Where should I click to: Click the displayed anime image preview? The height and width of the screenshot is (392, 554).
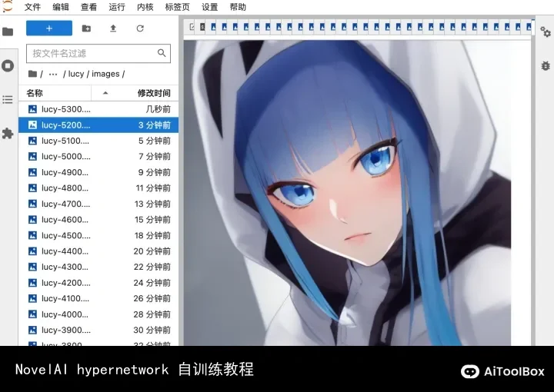[x=347, y=193]
